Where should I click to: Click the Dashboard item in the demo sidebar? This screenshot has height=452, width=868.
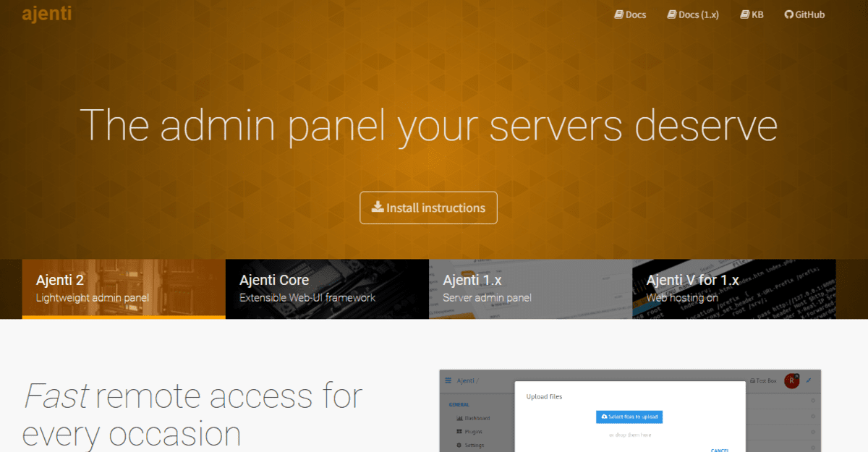pyautogui.click(x=472, y=418)
